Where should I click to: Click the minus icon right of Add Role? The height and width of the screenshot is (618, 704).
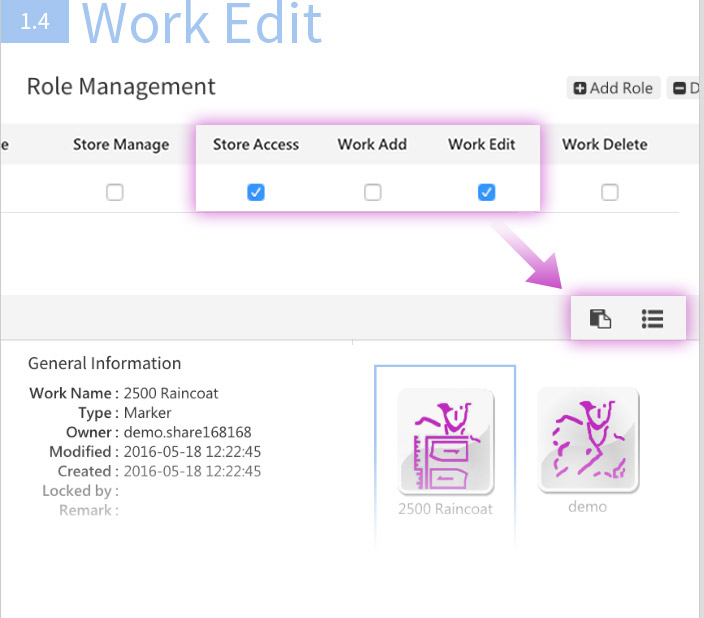pyautogui.click(x=680, y=88)
